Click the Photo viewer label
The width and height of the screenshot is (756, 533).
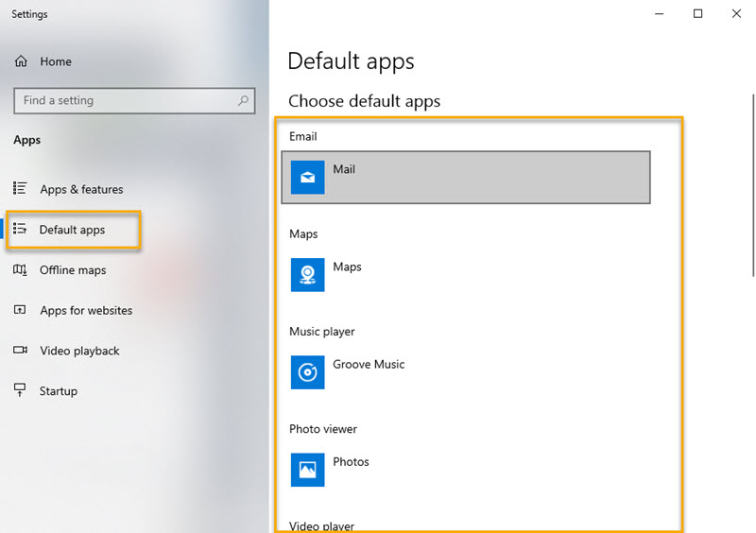tap(323, 429)
